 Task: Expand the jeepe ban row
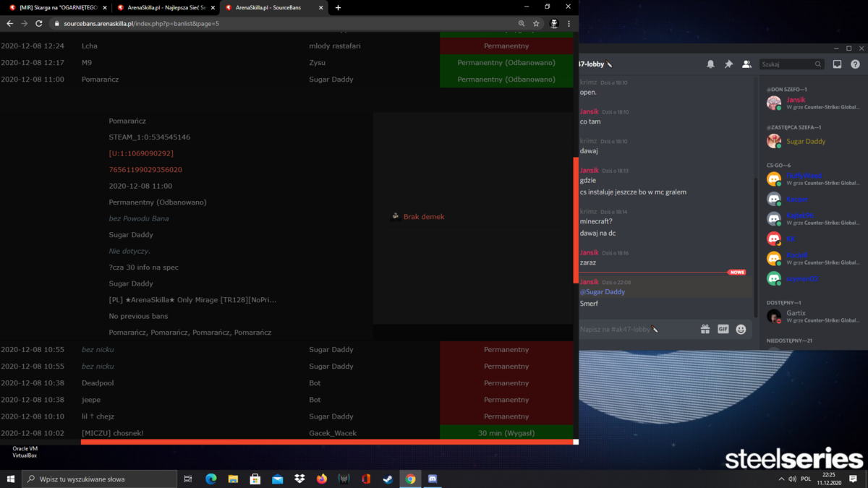[x=286, y=399]
